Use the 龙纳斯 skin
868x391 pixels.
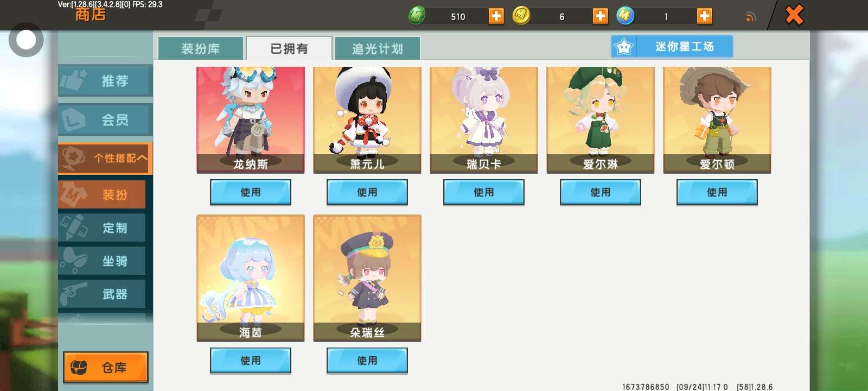pos(251,192)
